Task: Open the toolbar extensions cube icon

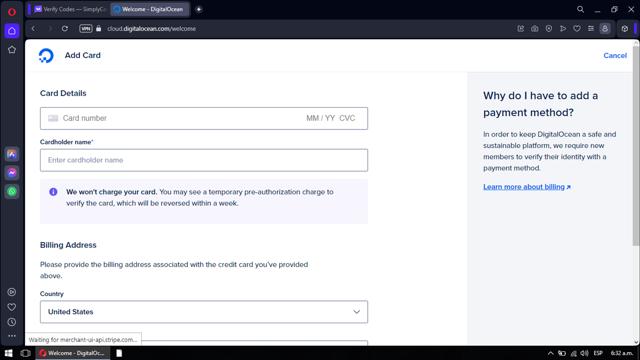Action: [624, 29]
